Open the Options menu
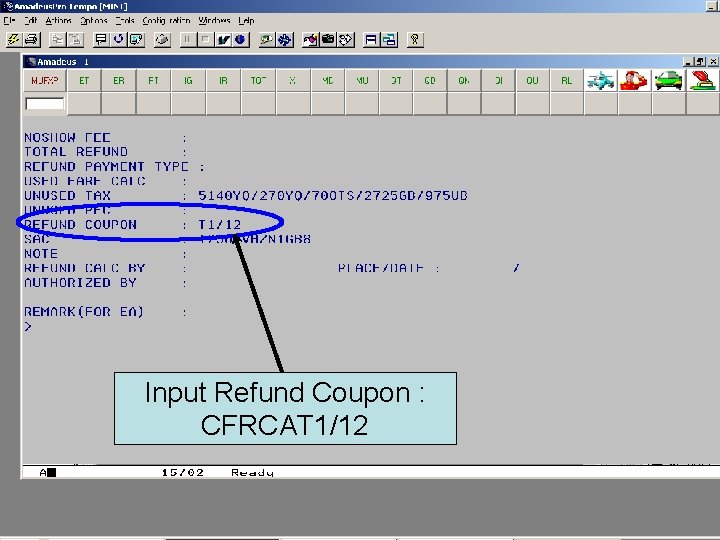The width and height of the screenshot is (720, 540). click(x=93, y=21)
